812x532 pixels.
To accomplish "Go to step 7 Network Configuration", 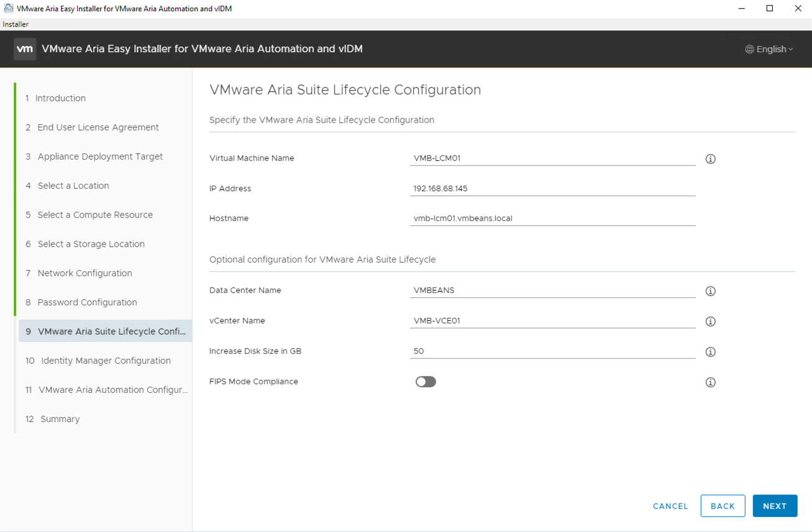I will (x=79, y=273).
